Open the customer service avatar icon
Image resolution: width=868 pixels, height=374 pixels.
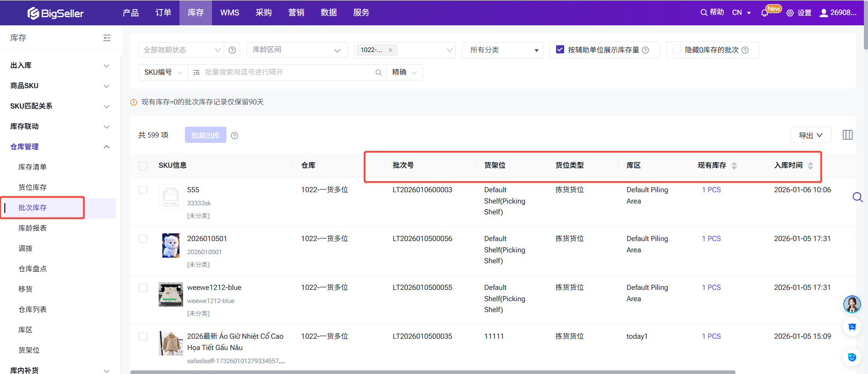pos(852,304)
